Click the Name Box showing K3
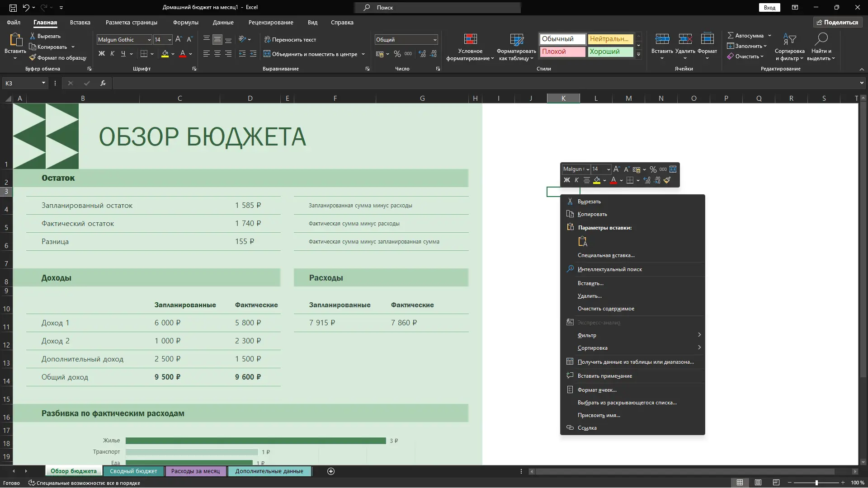868x488 pixels. pyautogui.click(x=22, y=83)
